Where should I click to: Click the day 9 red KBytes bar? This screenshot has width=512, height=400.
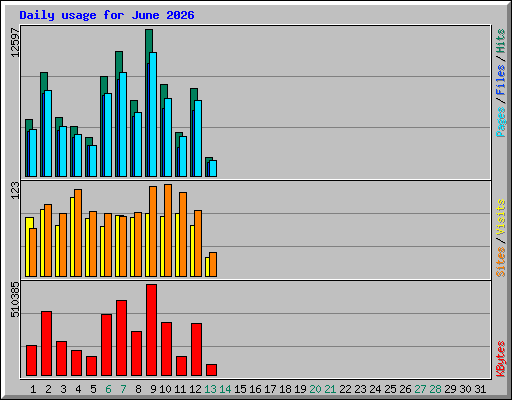(x=151, y=330)
